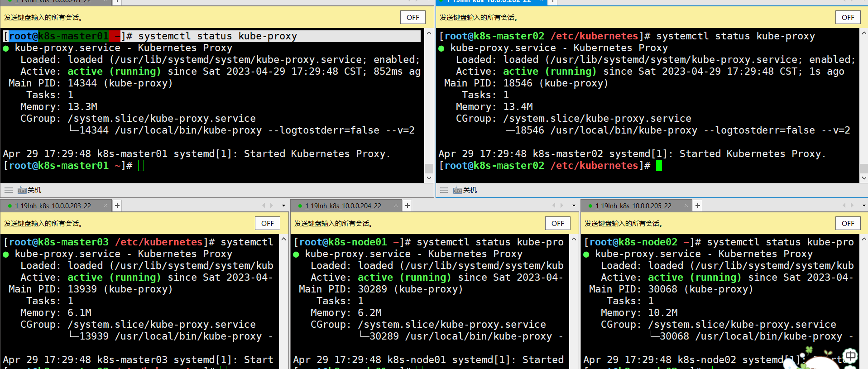Click the scrollbar thumb in the k8s-master01 terminal
Viewport: 868px width, 369px height.
point(429,168)
